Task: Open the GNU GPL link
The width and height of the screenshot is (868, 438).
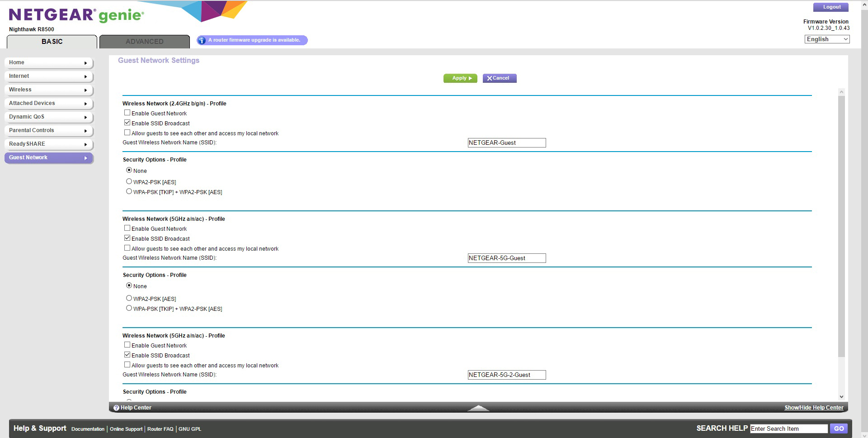Action: (190, 429)
